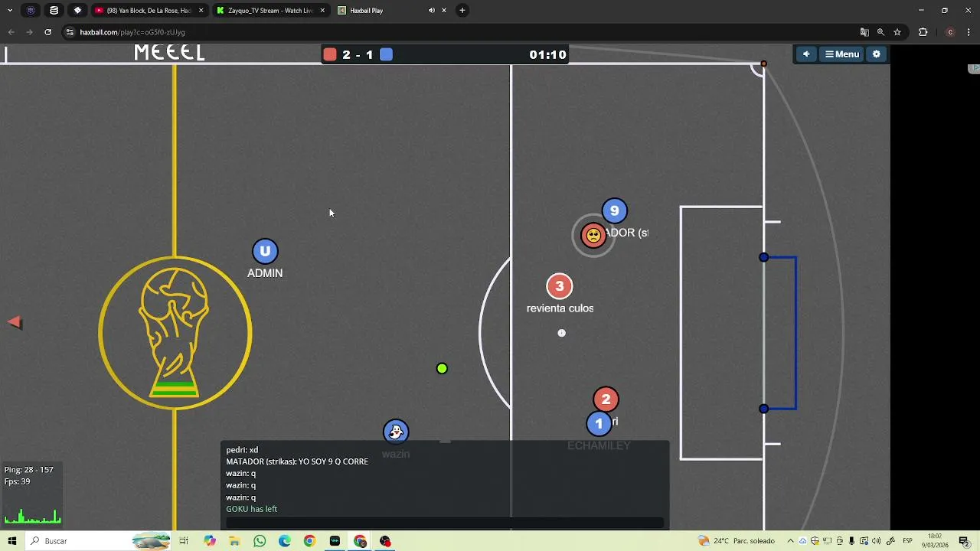Image resolution: width=980 pixels, height=551 pixels.
Task: Launch Copilot from taskbar
Action: 210,541
